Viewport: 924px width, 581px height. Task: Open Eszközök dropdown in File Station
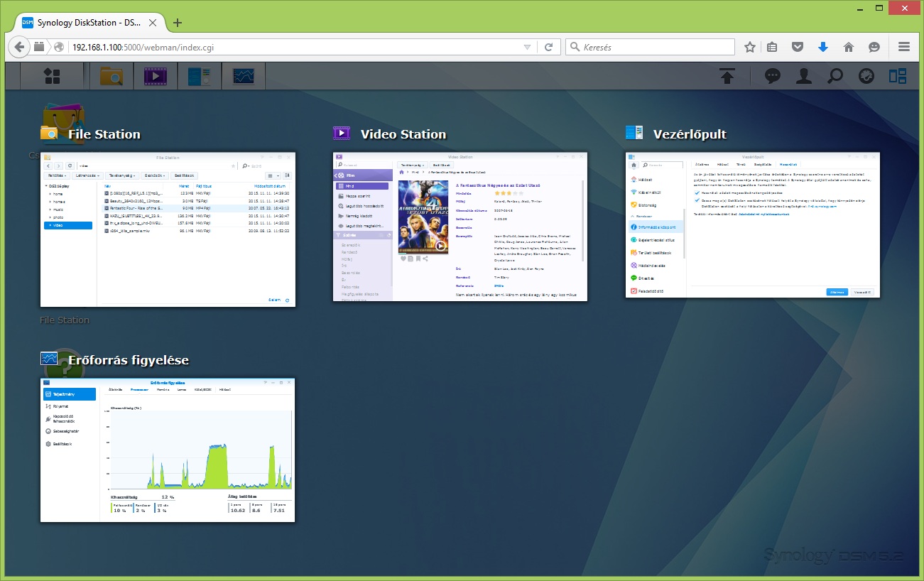(156, 175)
